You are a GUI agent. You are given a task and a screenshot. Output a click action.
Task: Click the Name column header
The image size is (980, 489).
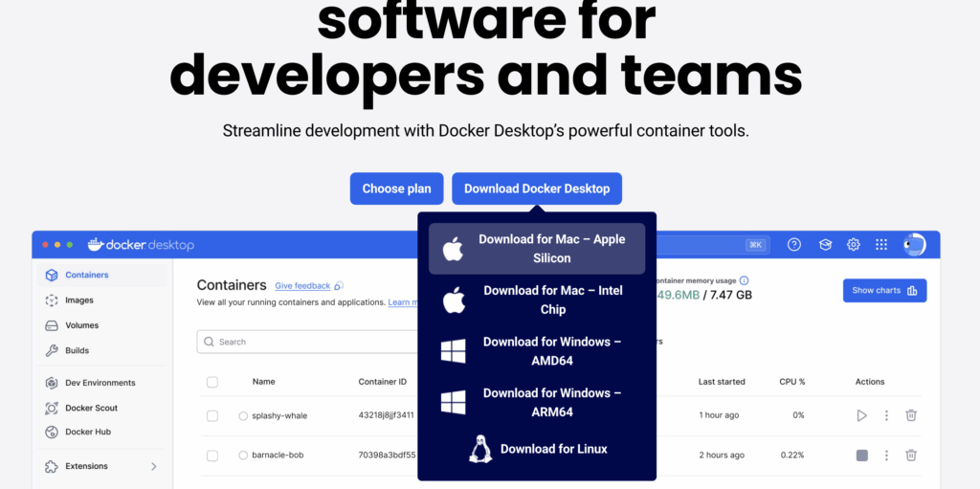pos(264,382)
